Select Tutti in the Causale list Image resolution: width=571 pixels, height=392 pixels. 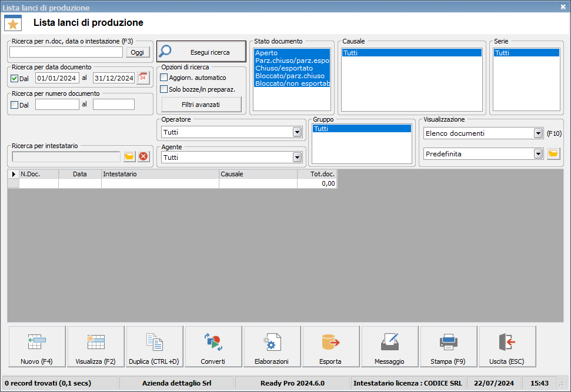point(412,53)
